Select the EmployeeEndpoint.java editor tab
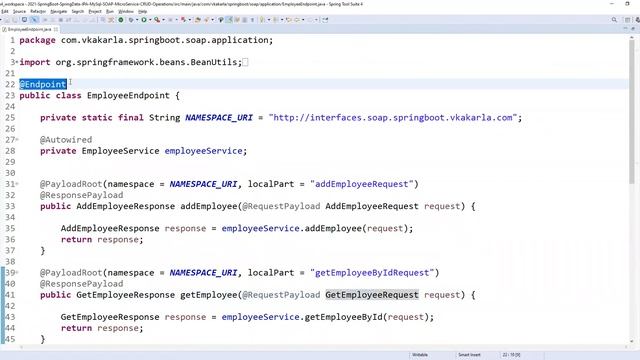 click(x=29, y=29)
